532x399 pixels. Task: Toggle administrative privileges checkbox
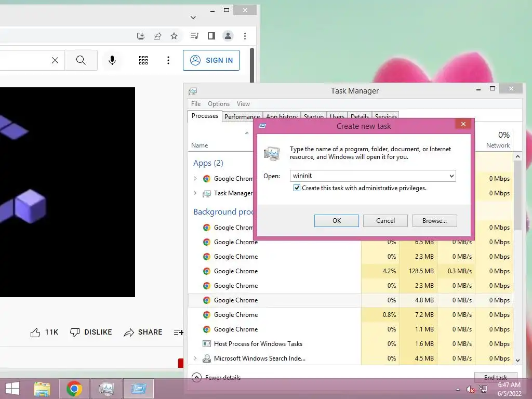pos(297,188)
